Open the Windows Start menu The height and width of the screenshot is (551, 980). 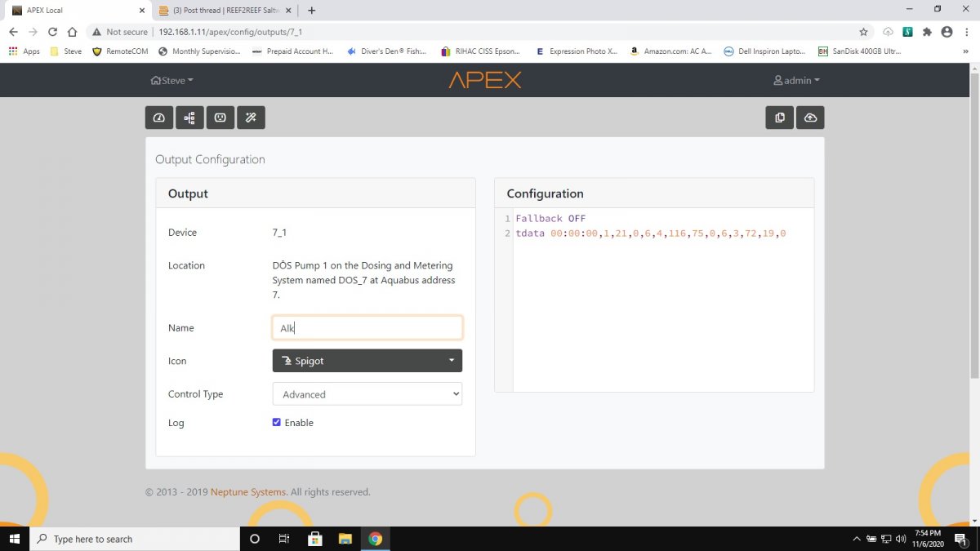(15, 539)
